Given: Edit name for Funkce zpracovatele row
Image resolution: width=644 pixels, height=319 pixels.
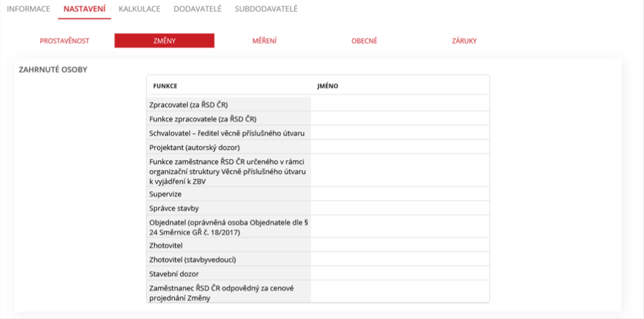Looking at the screenshot, I should coord(399,118).
